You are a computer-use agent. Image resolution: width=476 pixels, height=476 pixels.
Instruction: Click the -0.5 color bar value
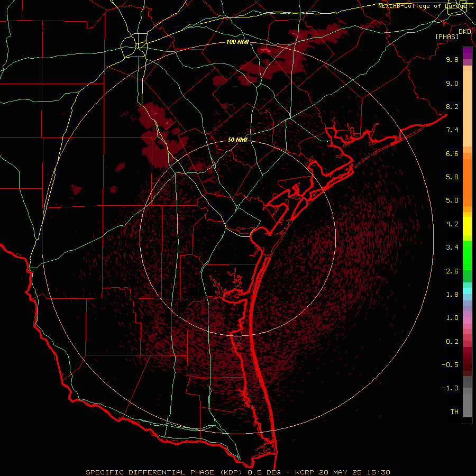450,365
